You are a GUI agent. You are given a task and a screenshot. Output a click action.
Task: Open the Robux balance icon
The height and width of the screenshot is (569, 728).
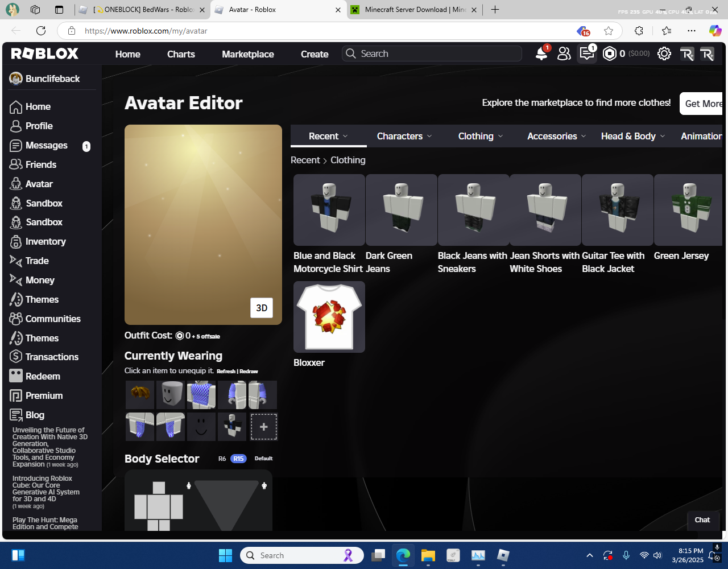610,53
